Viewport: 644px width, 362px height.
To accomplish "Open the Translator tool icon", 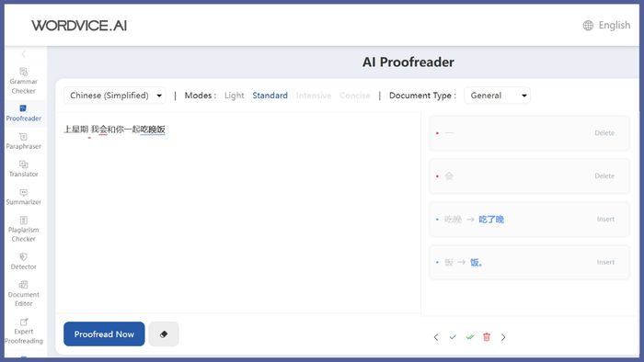I will click(x=23, y=164).
